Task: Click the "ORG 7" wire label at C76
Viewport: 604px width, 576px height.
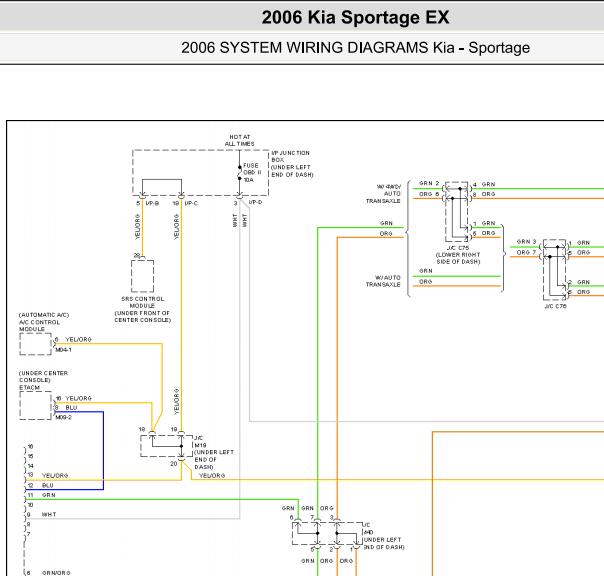Action: [526, 252]
